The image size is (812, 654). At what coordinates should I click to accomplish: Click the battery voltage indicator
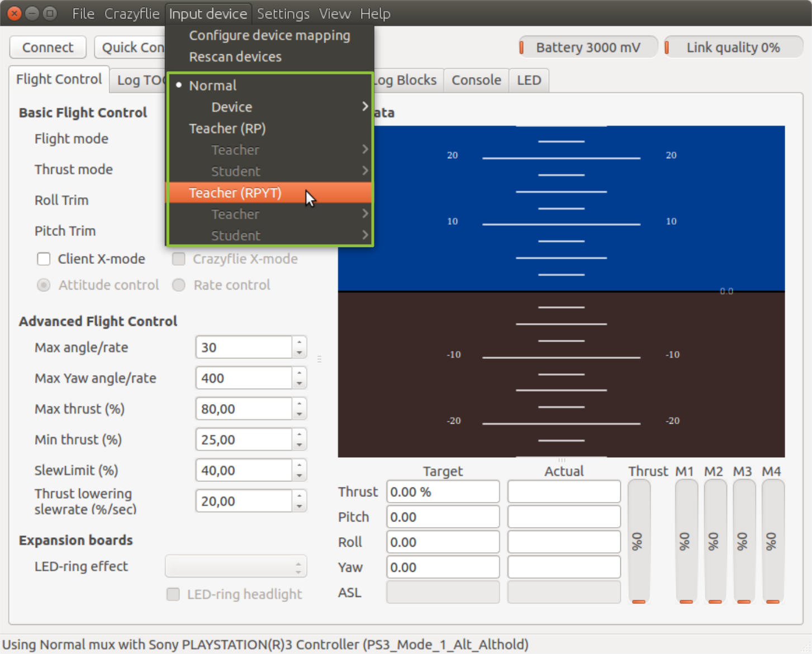[587, 47]
